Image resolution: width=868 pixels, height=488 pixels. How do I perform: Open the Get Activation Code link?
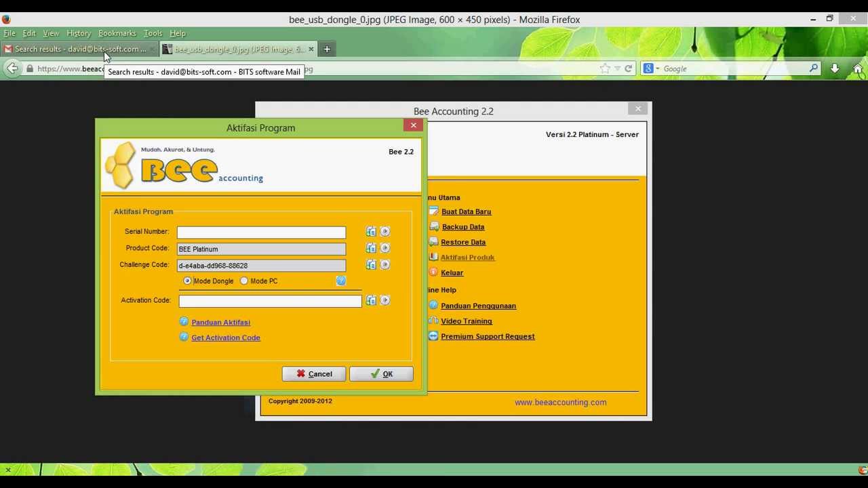[x=226, y=338]
